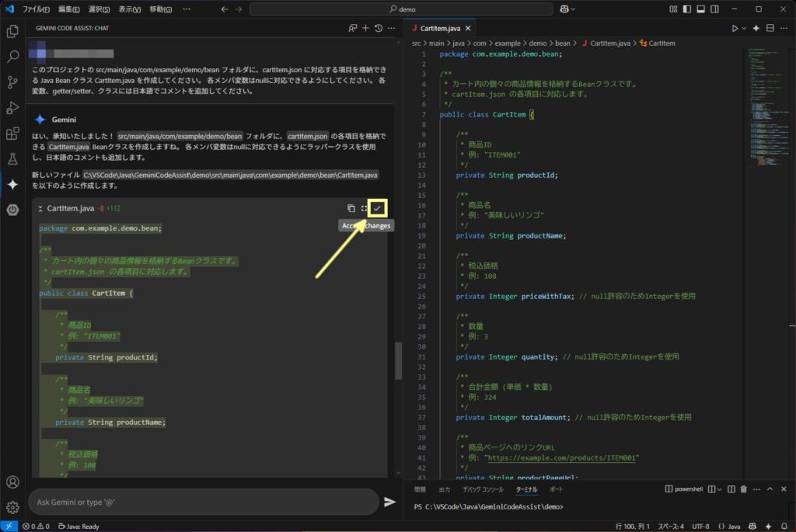Open more actions in the Gemini chat header

pos(392,29)
